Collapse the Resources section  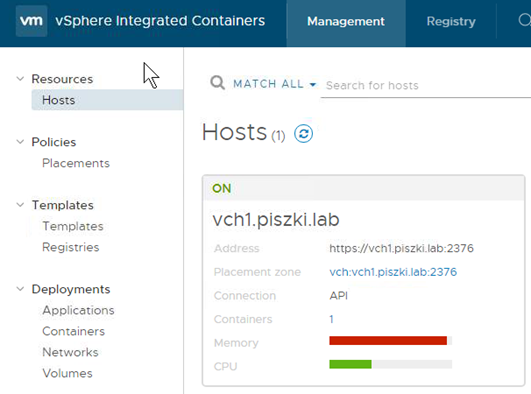(20, 79)
